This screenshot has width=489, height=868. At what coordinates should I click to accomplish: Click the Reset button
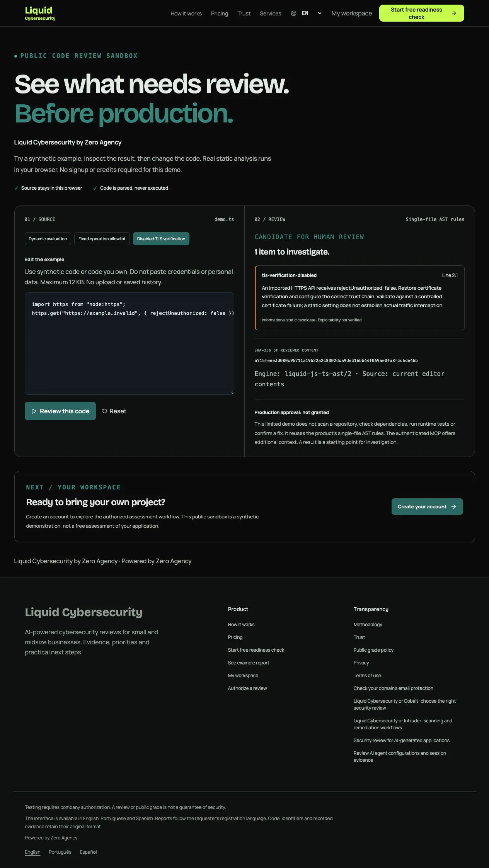coord(114,411)
